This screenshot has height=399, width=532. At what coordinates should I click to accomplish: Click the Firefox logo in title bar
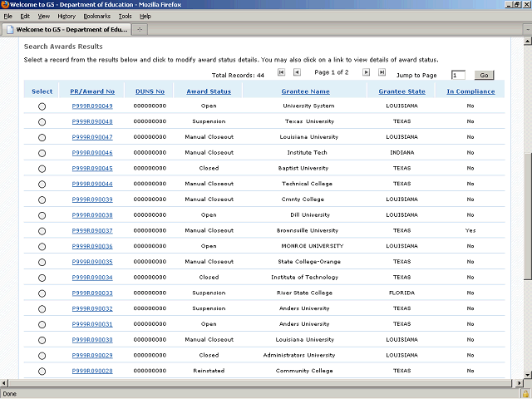[5, 5]
